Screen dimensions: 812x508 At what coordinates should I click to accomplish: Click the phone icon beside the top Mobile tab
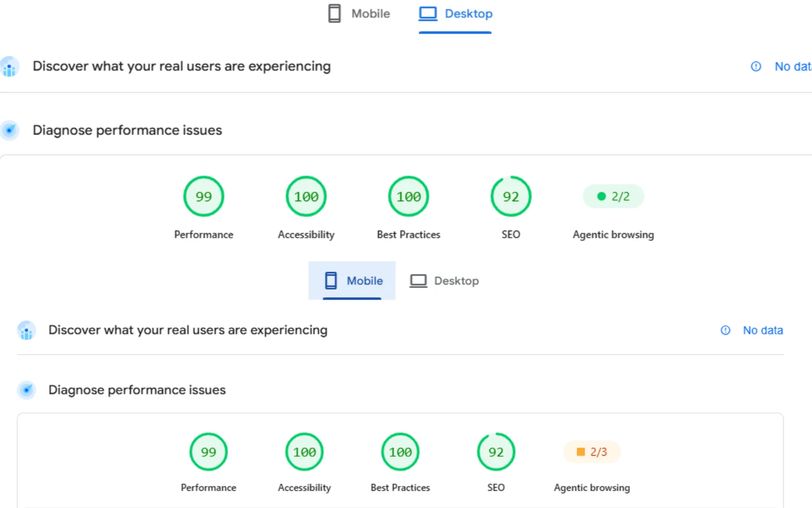(x=334, y=14)
